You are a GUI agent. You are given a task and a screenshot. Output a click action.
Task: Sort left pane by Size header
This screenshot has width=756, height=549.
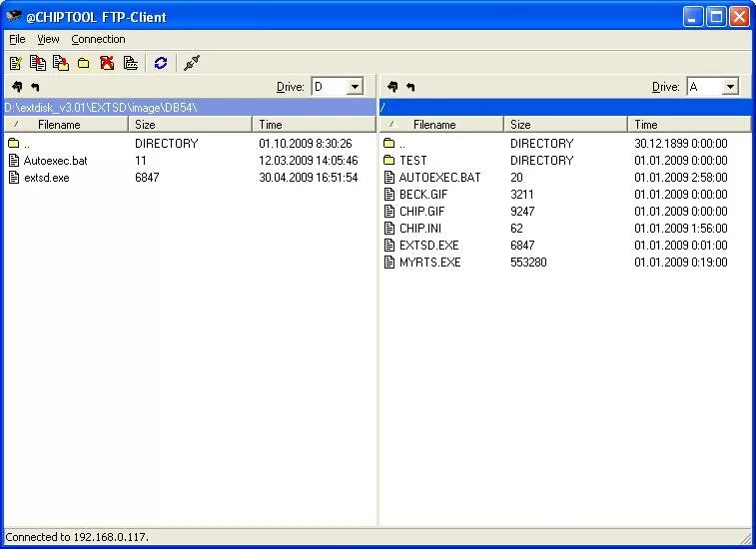pos(191,125)
